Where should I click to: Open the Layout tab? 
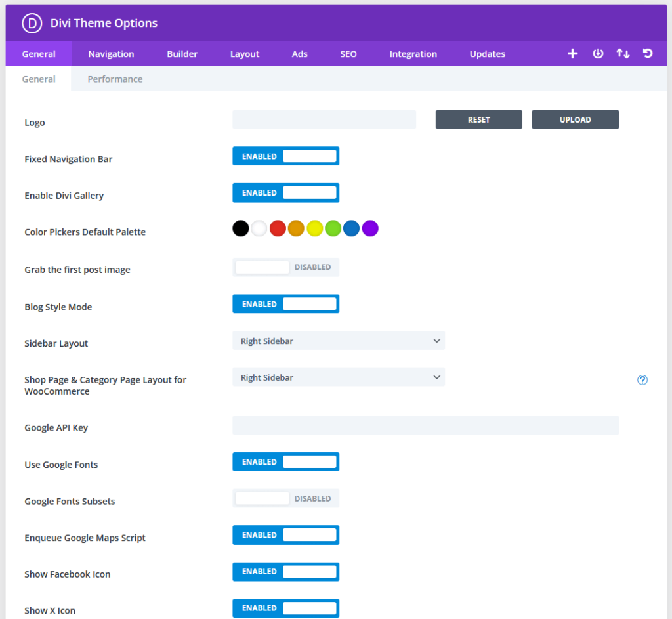[245, 54]
